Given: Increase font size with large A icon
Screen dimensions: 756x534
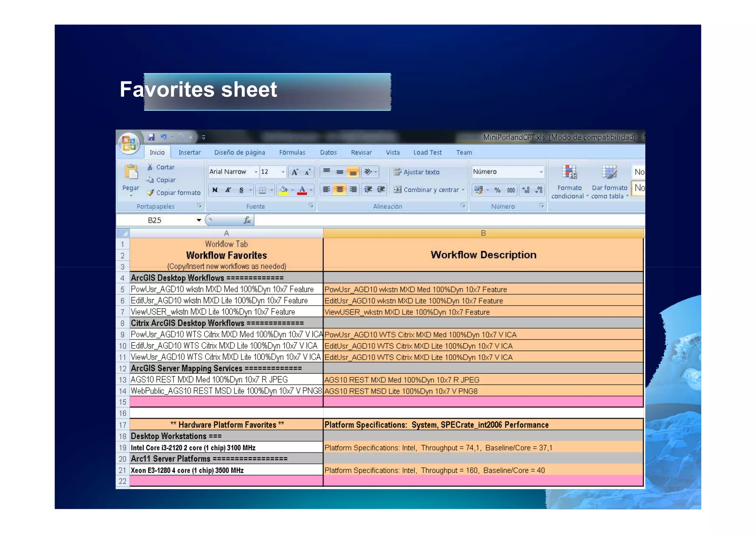Looking at the screenshot, I should (295, 172).
